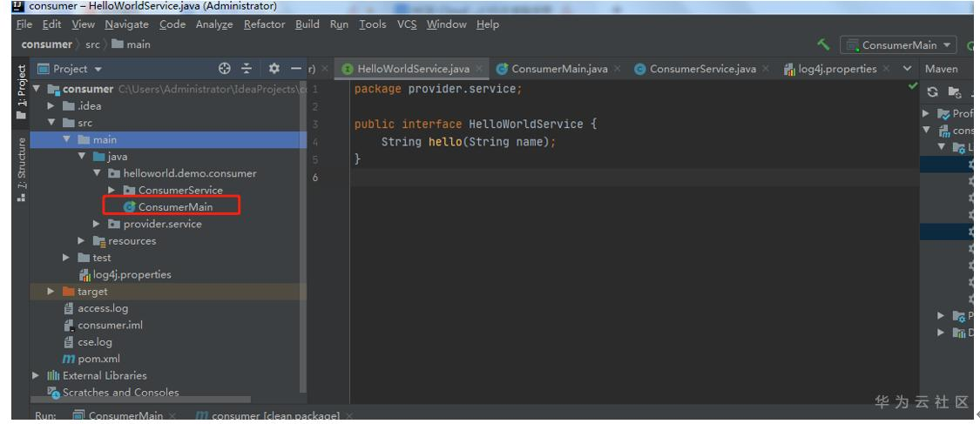This screenshot has height=424, width=980.
Task: Open the ConsumerMain run configuration dropdown
Action: [899, 45]
